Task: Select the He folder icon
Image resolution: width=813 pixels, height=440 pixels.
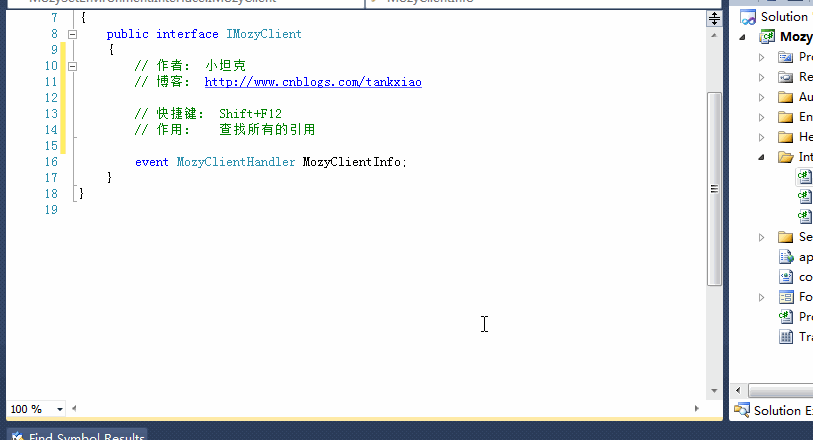Action: [786, 137]
